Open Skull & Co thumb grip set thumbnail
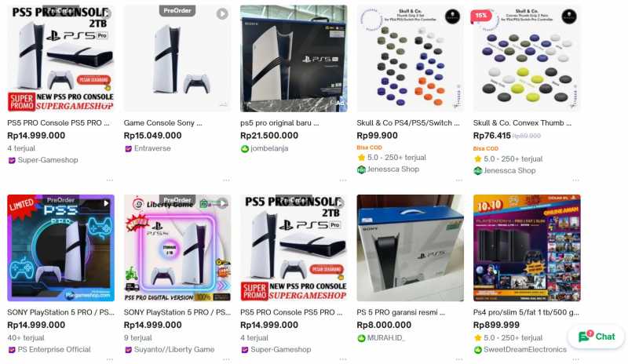This screenshot has width=628, height=364. pyautogui.click(x=410, y=59)
